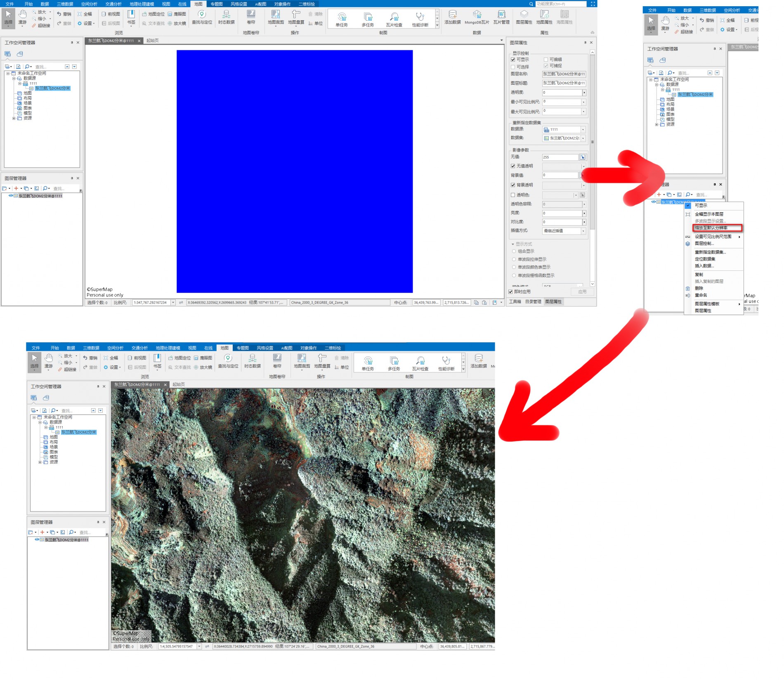This screenshot has height=680, width=784.
Task: Enable the 透明色 checkbox
Action: point(513,195)
